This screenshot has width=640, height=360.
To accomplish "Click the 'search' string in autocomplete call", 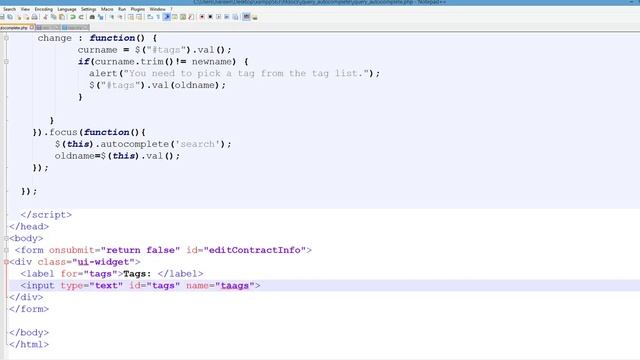I will (x=198, y=144).
